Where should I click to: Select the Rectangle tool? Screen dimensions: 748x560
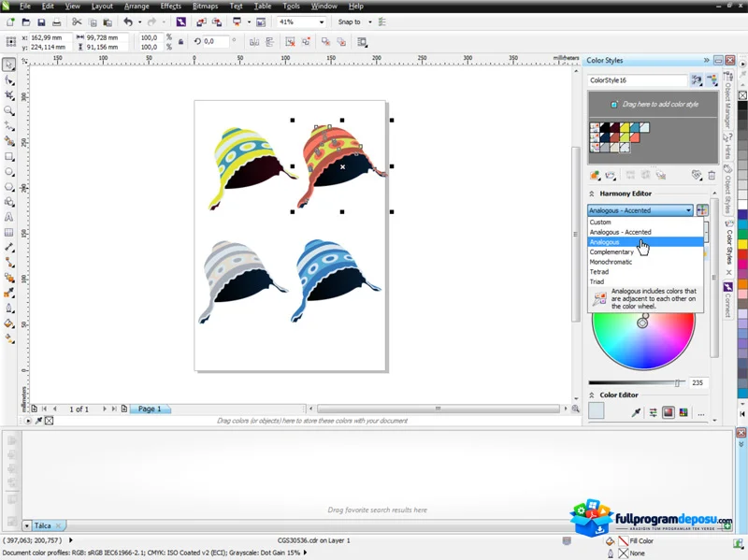8,156
